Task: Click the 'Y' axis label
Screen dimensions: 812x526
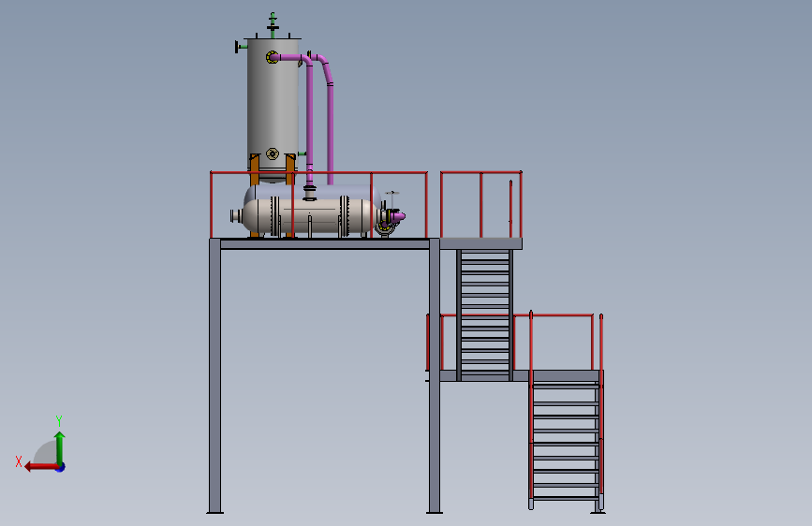Action: click(59, 420)
